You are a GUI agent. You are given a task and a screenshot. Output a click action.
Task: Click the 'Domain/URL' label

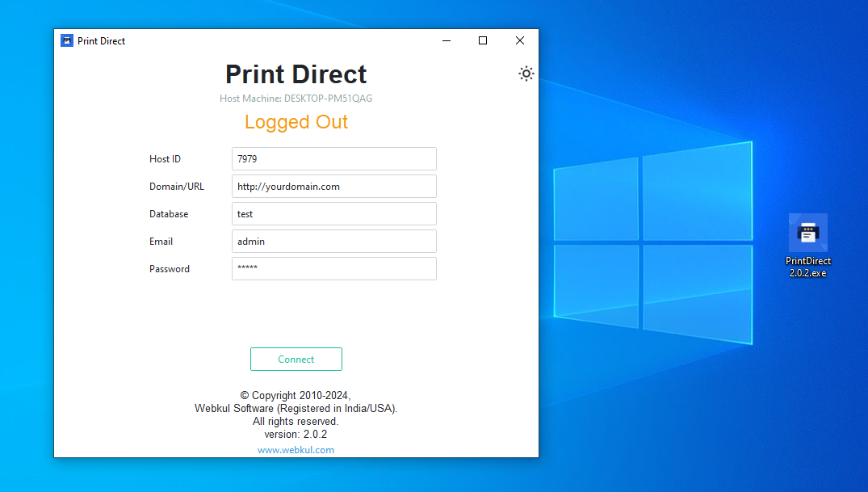point(177,187)
